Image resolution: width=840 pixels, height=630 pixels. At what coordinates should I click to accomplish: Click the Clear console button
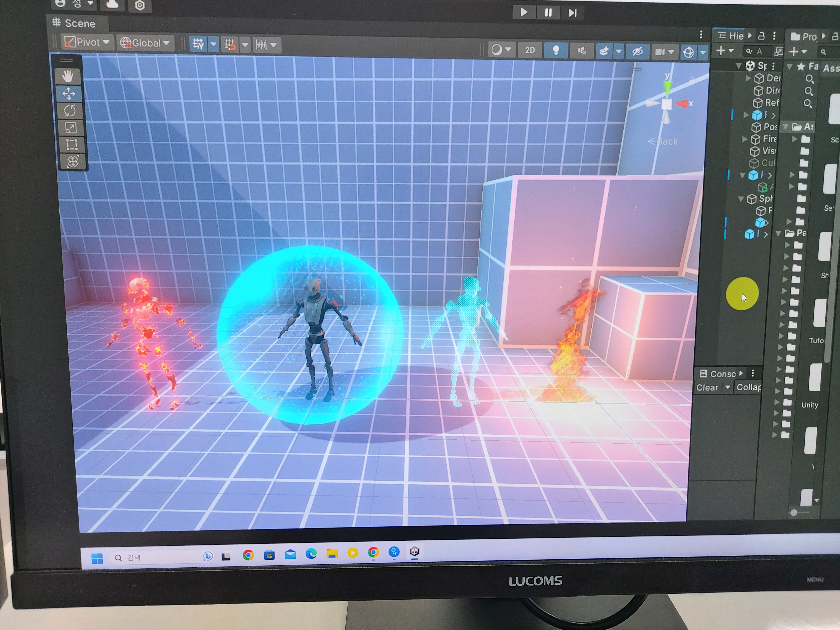tap(707, 388)
